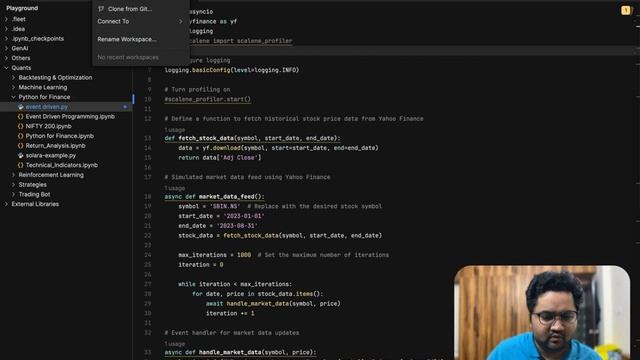Click the presenter webcam overlay thumbnail
The width and height of the screenshot is (640, 360).
click(542, 313)
